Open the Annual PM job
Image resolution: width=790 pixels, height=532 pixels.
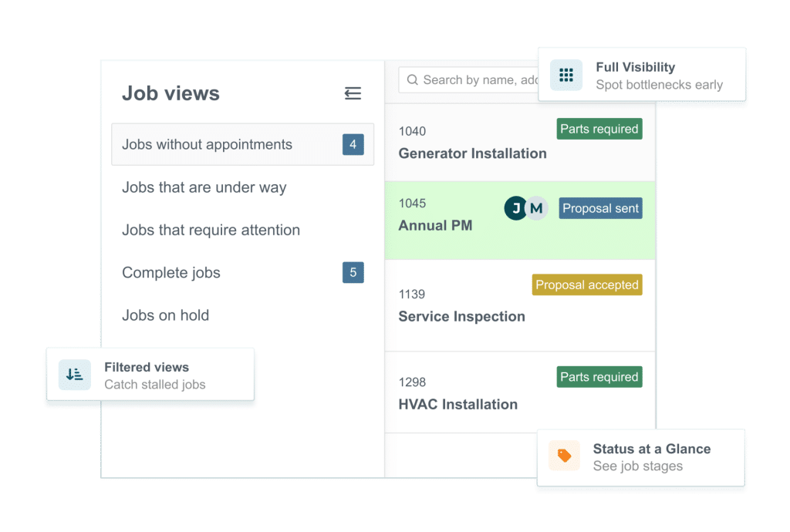[x=520, y=221]
